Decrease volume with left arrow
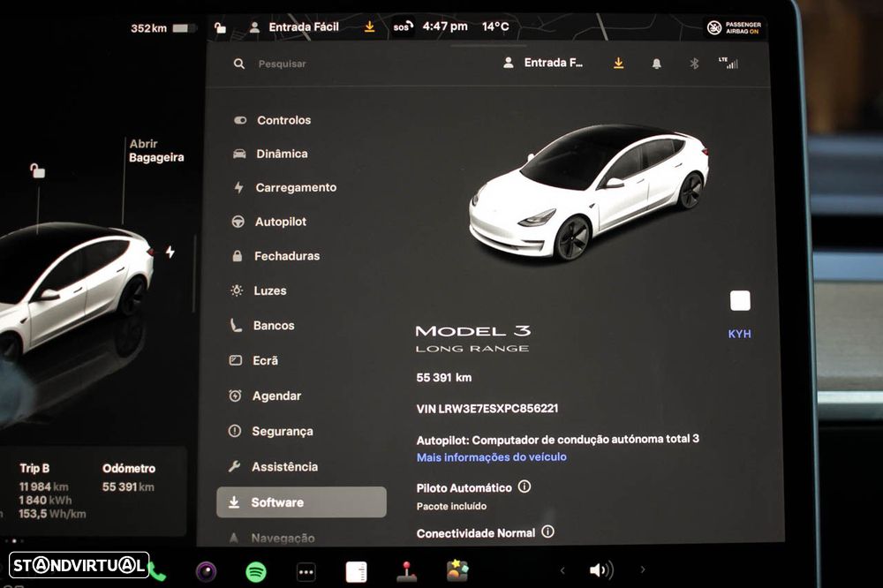 tap(562, 570)
